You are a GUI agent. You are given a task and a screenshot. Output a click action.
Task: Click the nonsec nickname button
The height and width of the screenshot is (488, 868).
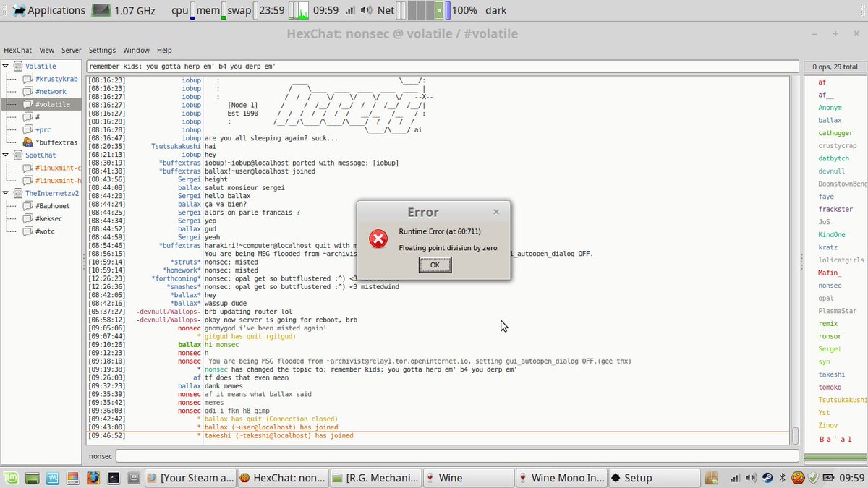pos(101,457)
